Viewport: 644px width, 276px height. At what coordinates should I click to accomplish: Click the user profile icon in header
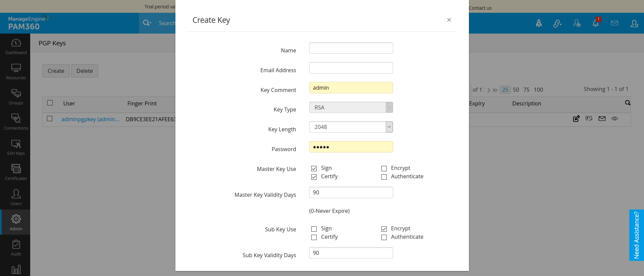[634, 23]
